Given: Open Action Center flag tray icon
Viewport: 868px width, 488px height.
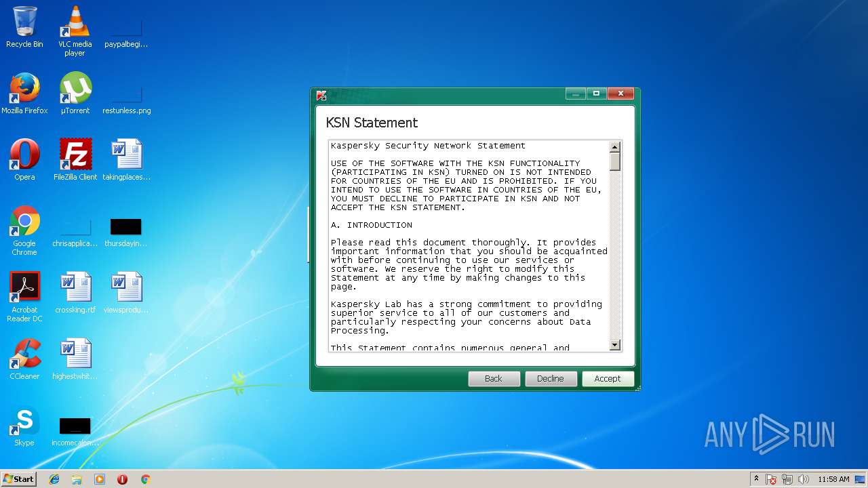Looking at the screenshot, I should (x=771, y=479).
